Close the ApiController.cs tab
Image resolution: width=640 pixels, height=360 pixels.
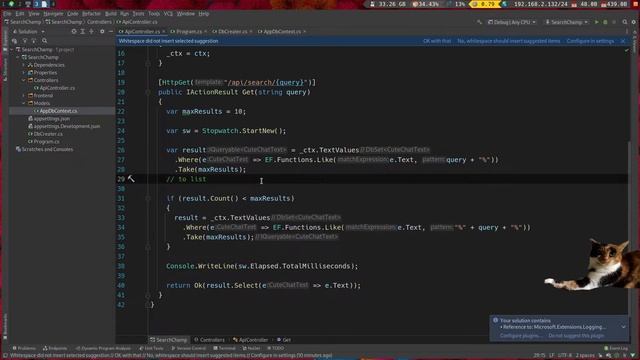164,31
